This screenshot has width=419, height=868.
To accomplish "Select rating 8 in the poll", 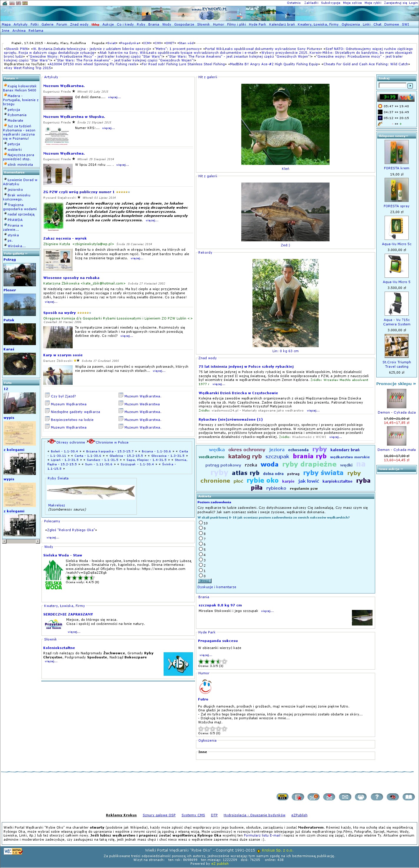I will pos(201,533).
